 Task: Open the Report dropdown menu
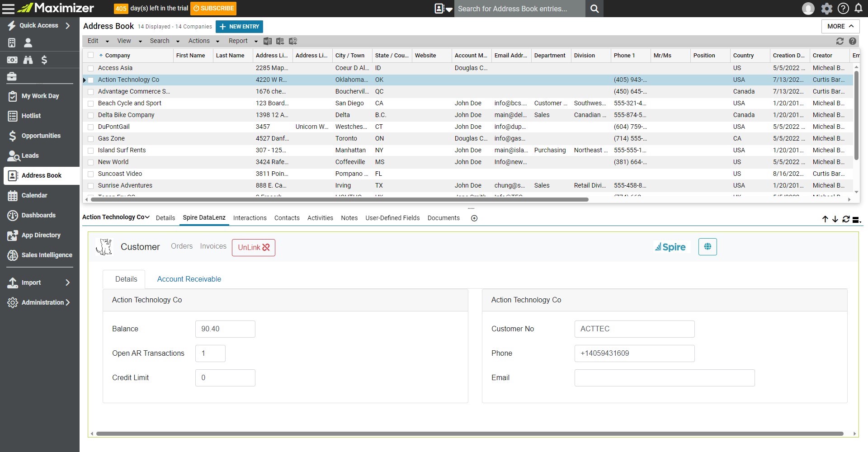click(243, 41)
